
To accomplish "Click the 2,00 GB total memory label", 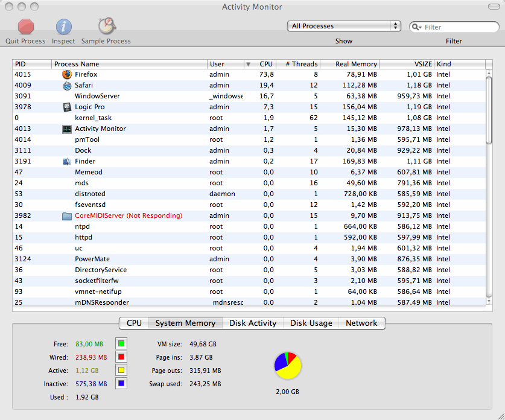I will tap(287, 392).
